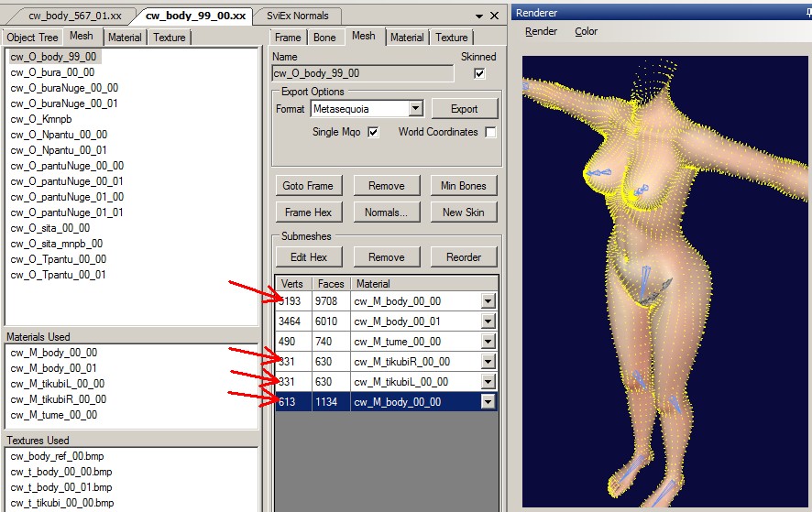Open the Color menu in Renderer
Viewport: 812px width, 512px height.
point(586,31)
